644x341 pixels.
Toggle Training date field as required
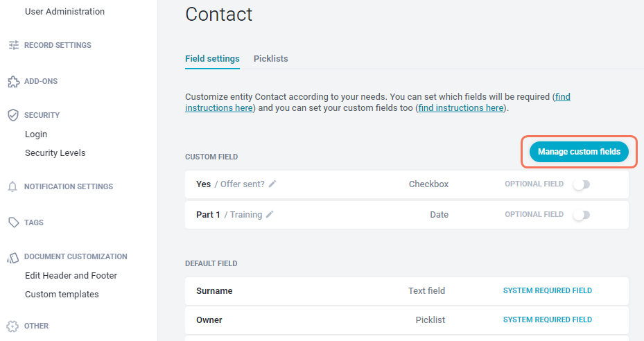[582, 215]
